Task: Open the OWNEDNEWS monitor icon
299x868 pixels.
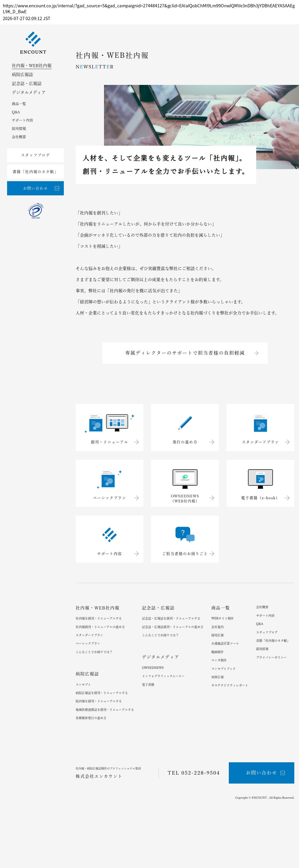Action: pyautogui.click(x=185, y=479)
